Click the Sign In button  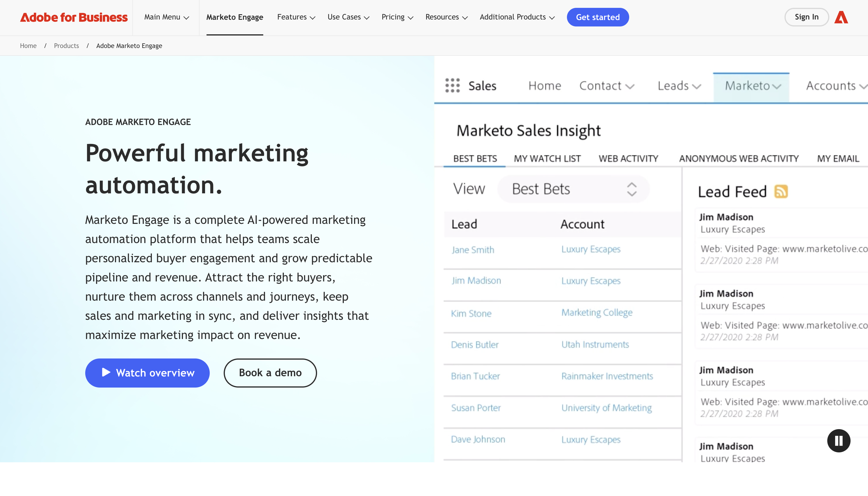tap(806, 17)
